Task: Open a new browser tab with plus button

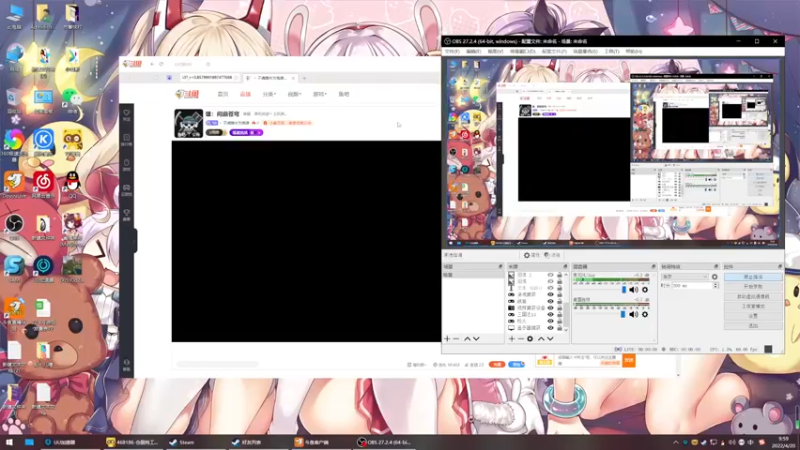Action: [x=304, y=78]
